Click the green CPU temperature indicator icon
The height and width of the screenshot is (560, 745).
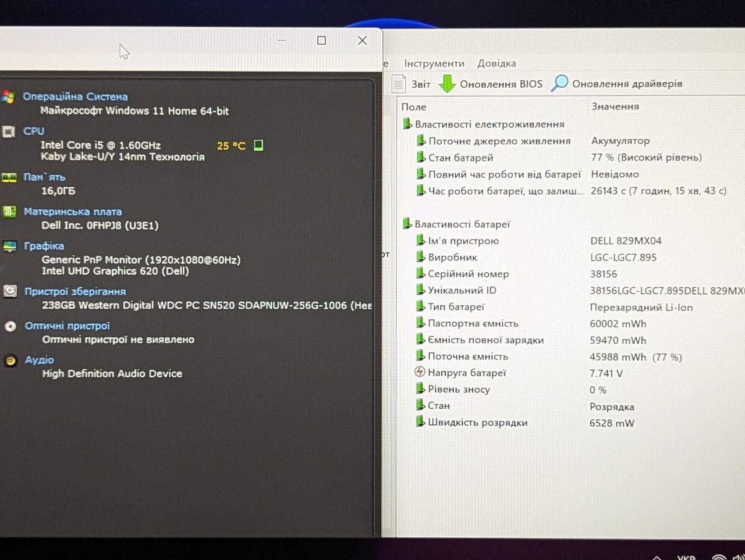[258, 145]
